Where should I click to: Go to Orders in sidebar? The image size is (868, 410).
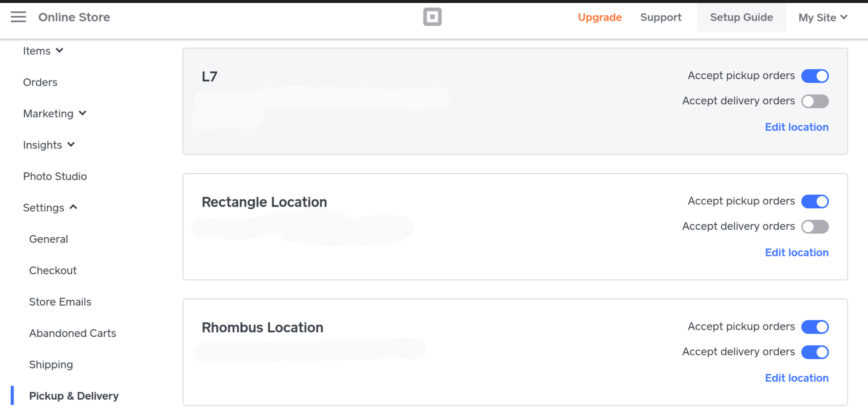click(40, 82)
